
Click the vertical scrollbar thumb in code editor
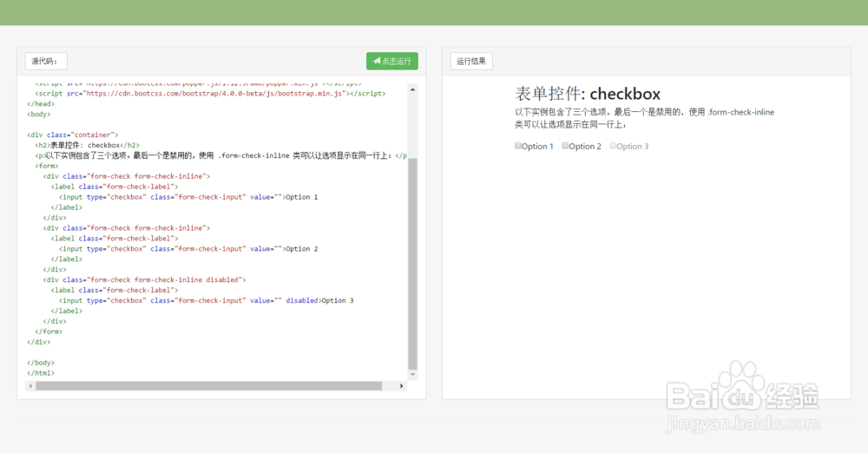tap(412, 264)
